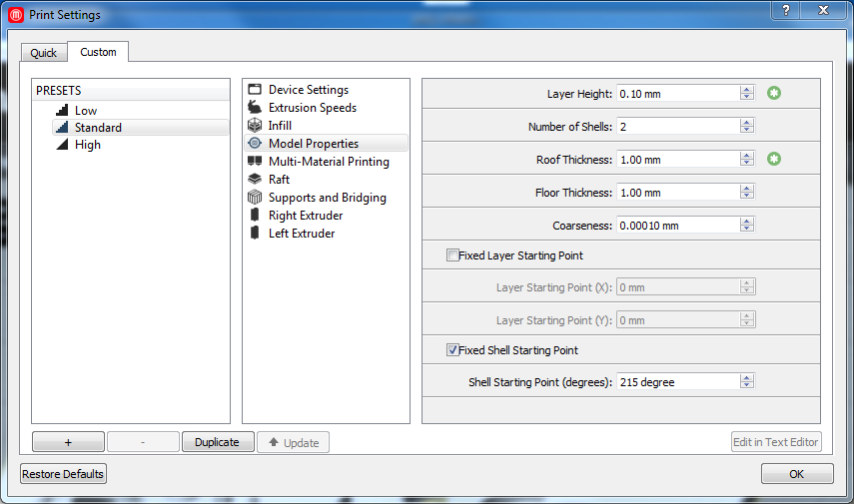Select the Custom tab
This screenshot has height=504, width=854.
click(98, 52)
